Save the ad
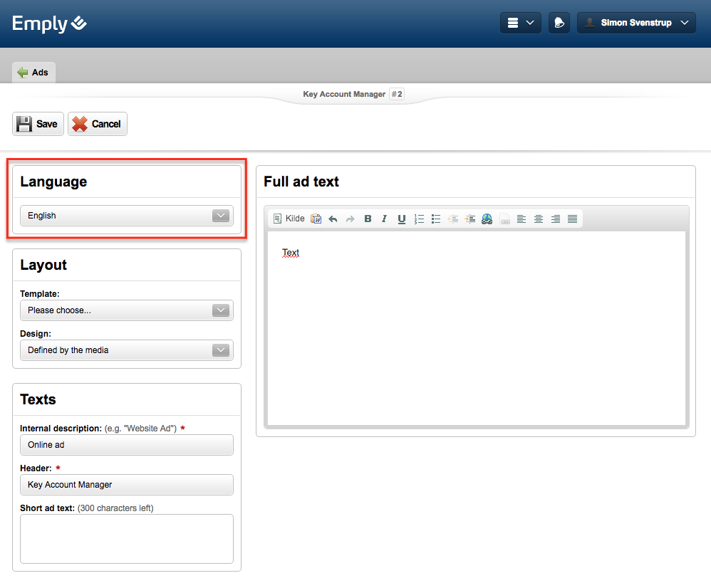Screen dimensions: 711x588 pyautogui.click(x=38, y=124)
